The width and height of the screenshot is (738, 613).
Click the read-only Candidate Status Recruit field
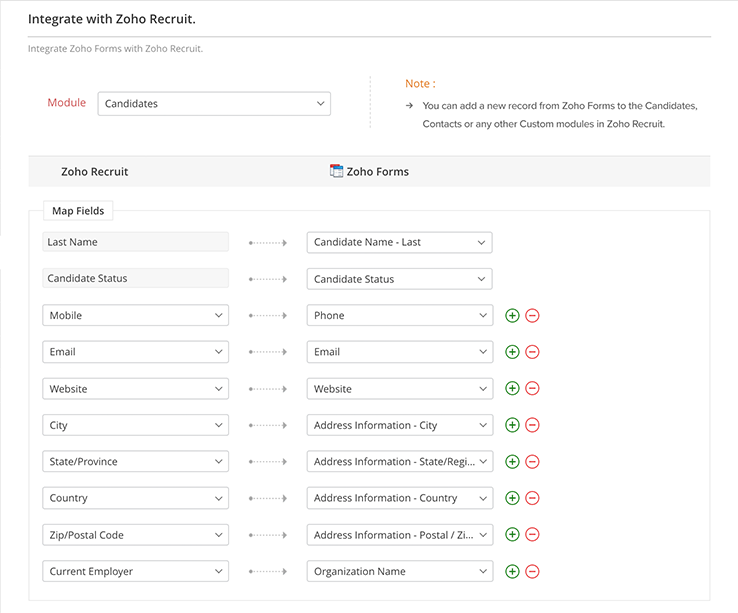[x=136, y=278]
